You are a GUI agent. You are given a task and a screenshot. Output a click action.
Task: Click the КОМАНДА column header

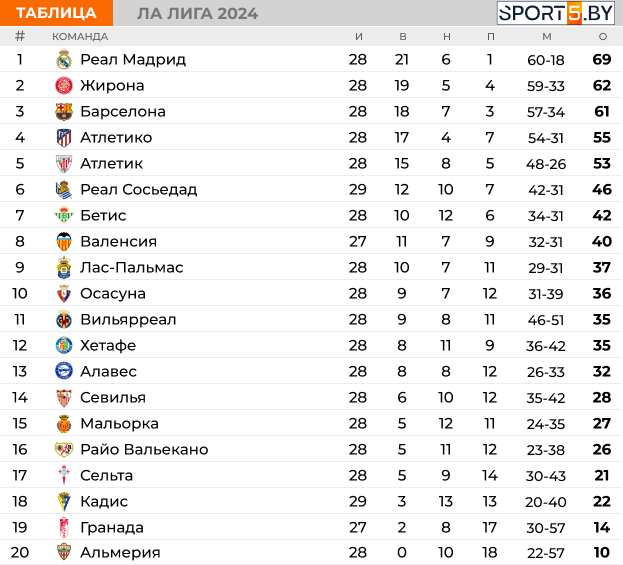click(x=80, y=37)
